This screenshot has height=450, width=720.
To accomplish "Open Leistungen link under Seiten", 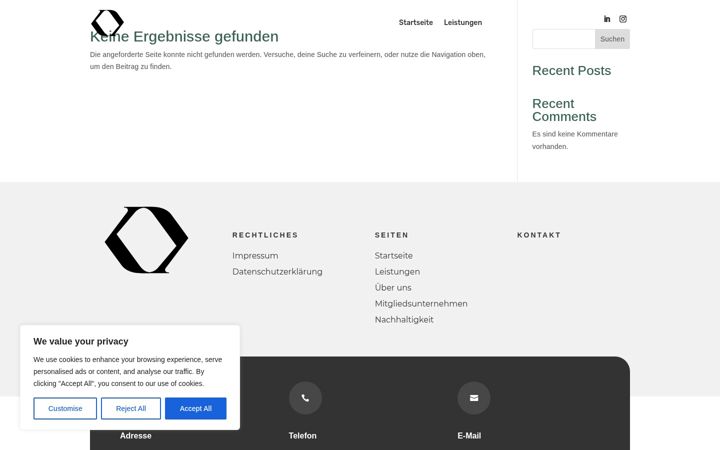I will [397, 272].
